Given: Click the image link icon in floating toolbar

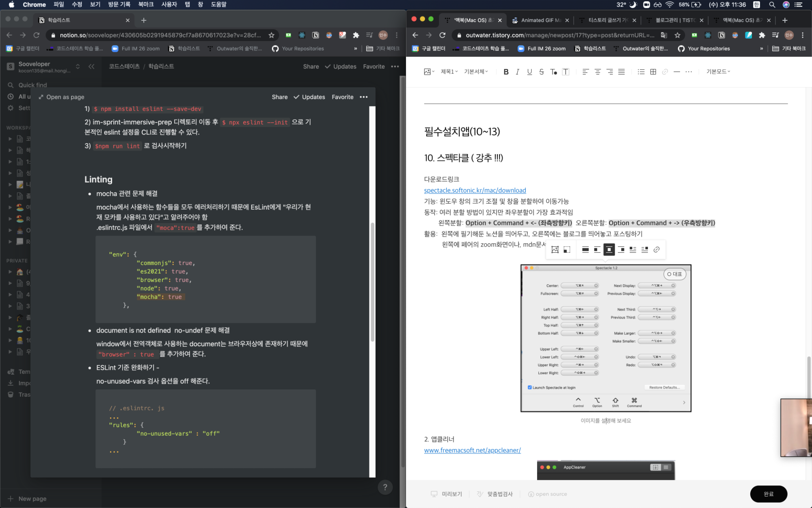Looking at the screenshot, I should [x=657, y=250].
